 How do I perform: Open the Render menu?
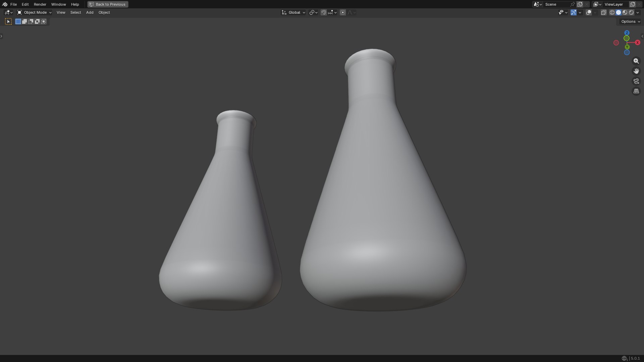40,4
